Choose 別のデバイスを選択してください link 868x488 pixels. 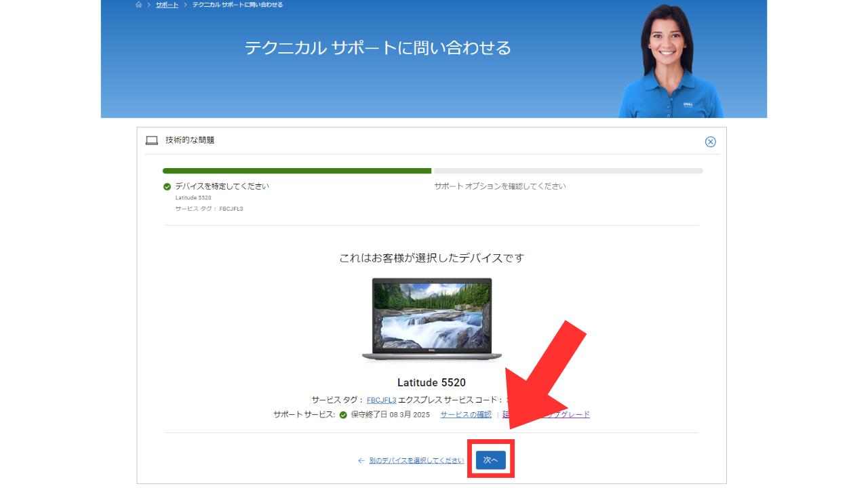tap(416, 461)
